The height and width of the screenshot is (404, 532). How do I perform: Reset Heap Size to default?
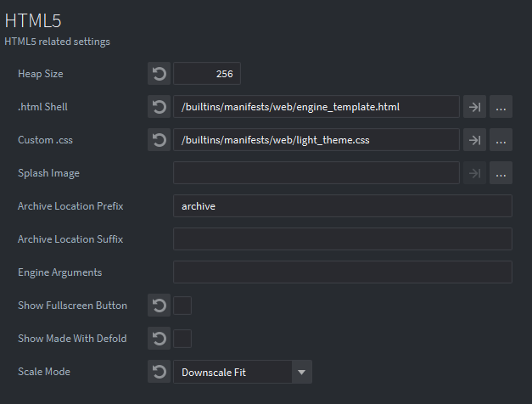pyautogui.click(x=159, y=74)
